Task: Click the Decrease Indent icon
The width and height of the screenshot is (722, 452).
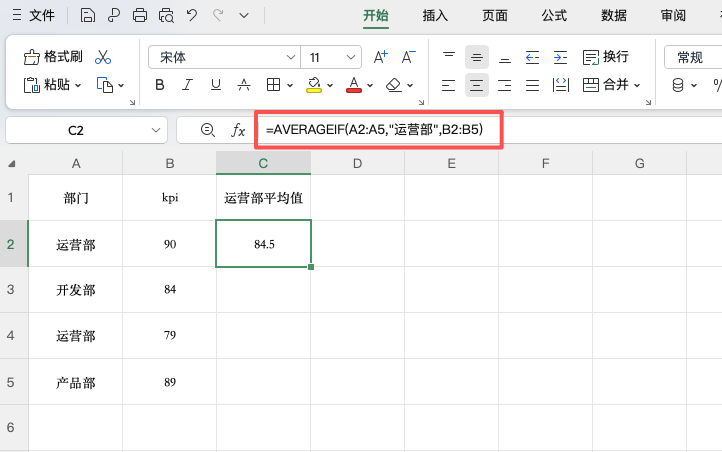Action: tap(532, 57)
